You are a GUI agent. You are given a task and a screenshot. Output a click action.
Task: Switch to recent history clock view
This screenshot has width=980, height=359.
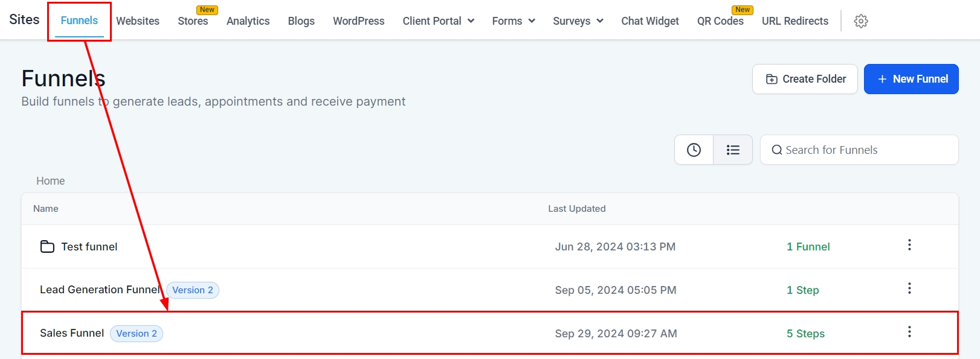[694, 150]
